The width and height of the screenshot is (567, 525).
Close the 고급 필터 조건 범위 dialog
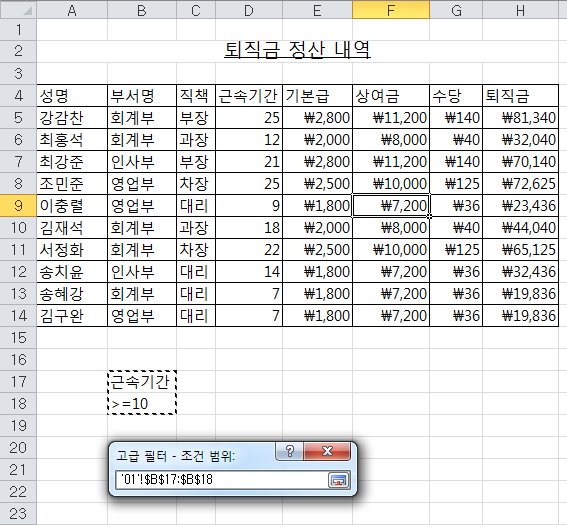327,451
